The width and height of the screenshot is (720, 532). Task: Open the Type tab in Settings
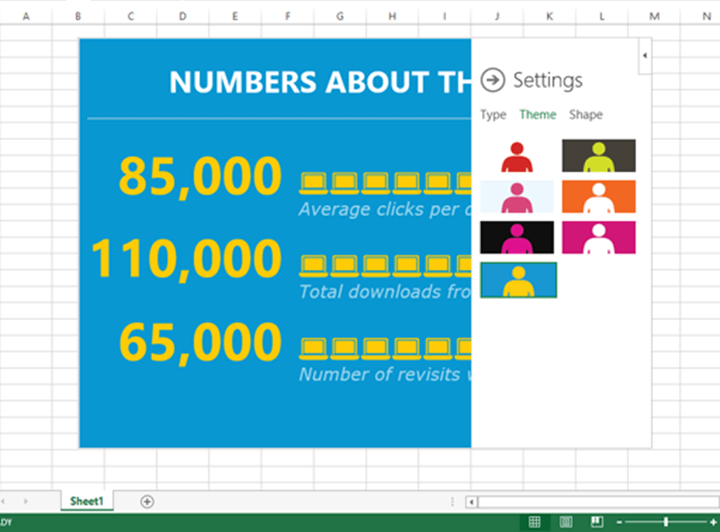click(x=493, y=115)
